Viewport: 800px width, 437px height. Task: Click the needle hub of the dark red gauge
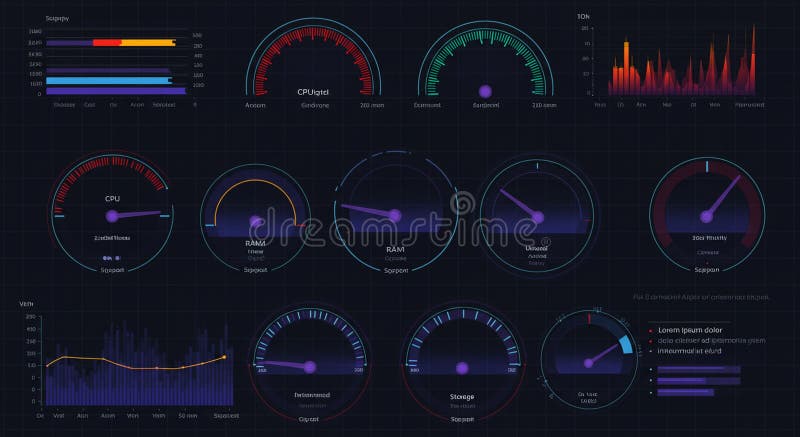[x=707, y=217]
